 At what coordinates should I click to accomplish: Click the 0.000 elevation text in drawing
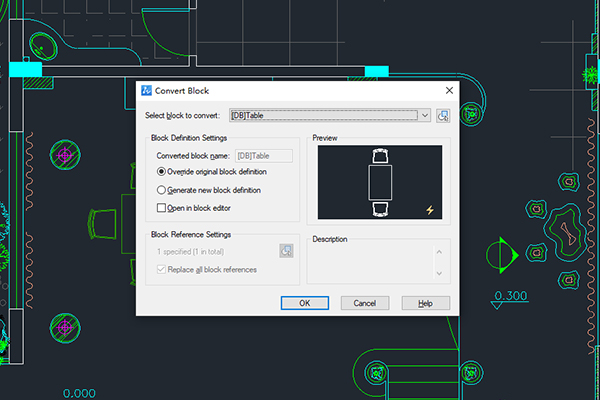[79, 393]
